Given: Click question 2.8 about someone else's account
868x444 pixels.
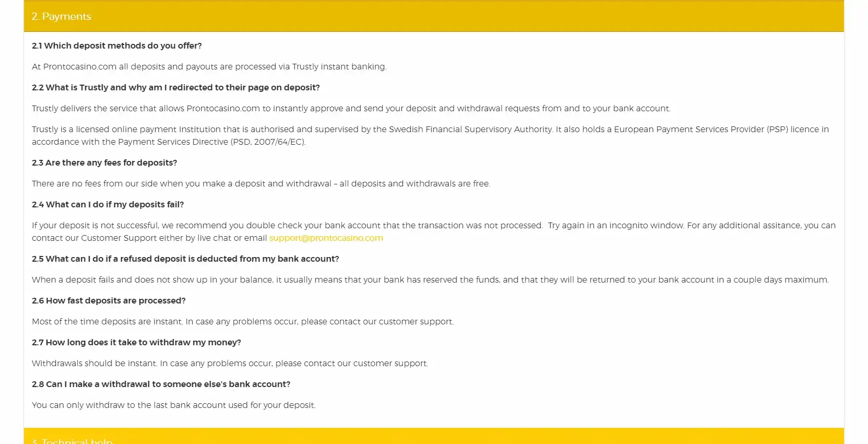Looking at the screenshot, I should point(161,384).
